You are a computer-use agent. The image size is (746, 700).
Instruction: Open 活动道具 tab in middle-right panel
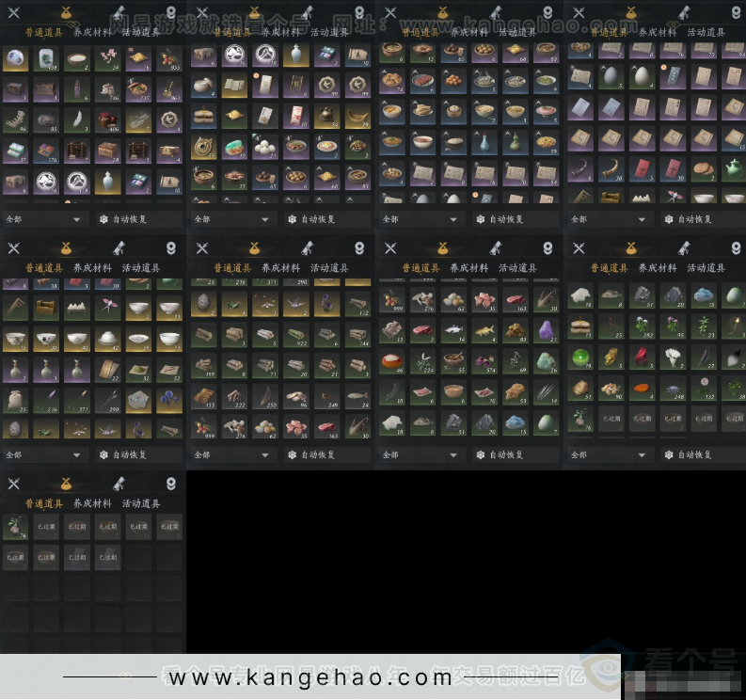click(x=706, y=268)
